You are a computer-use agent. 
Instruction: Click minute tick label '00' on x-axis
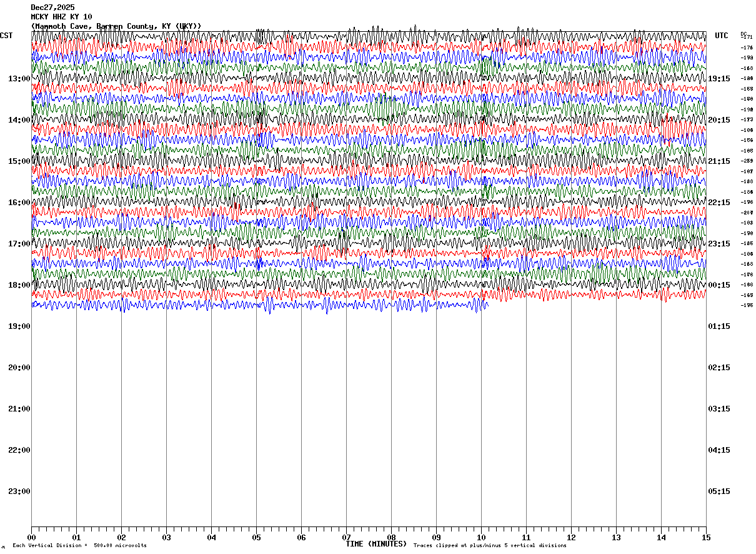[31, 538]
